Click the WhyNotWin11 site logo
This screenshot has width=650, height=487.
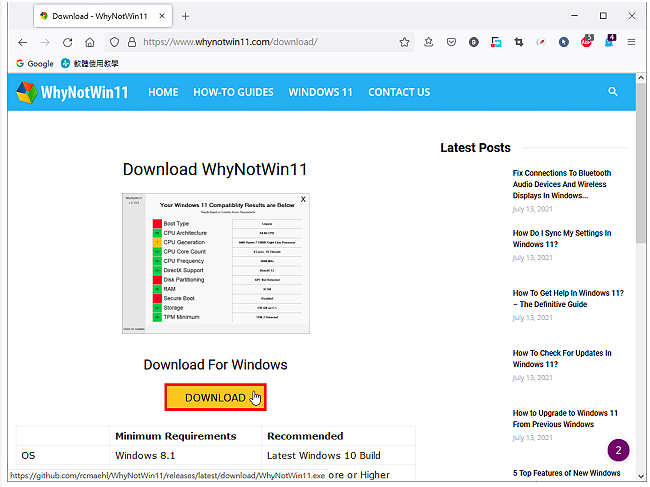72,92
